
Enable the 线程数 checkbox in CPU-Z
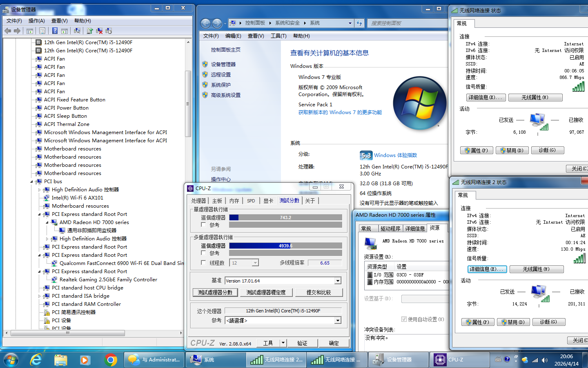(203, 263)
